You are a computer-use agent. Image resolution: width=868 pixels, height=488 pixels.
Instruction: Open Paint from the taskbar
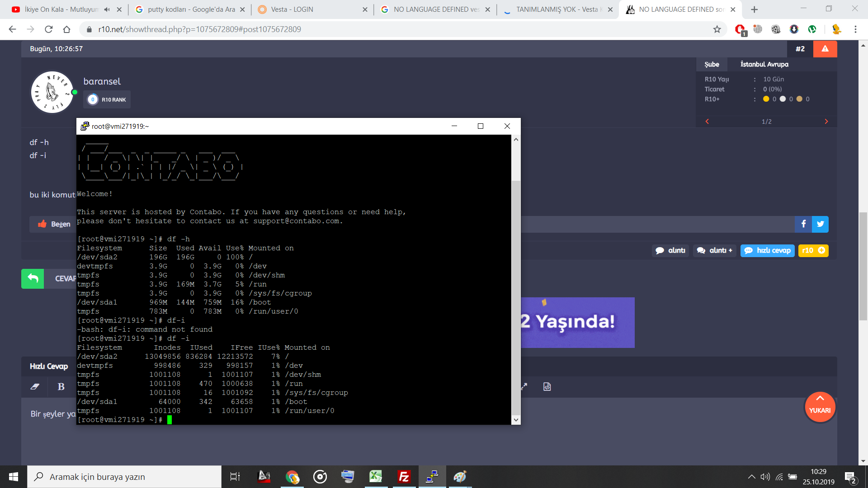click(x=460, y=477)
